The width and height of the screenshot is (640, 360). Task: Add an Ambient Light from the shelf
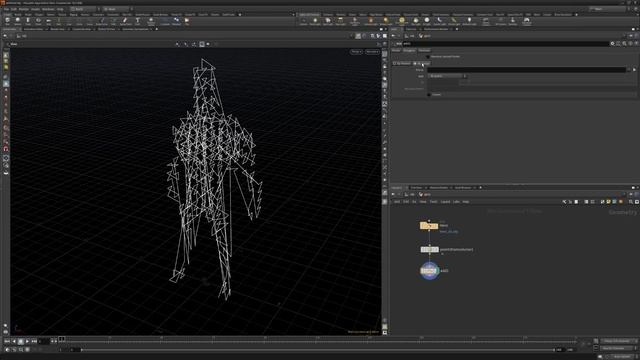tap(469, 21)
